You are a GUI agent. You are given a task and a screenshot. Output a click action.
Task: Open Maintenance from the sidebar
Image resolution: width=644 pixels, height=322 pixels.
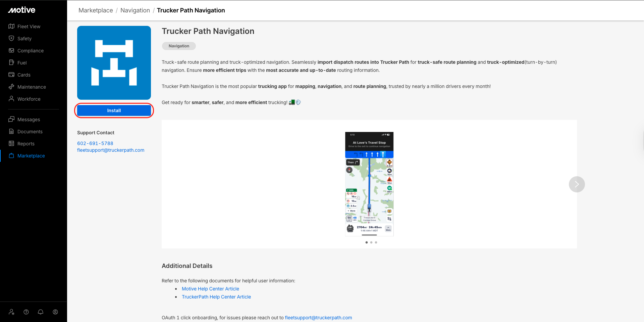pyautogui.click(x=32, y=87)
